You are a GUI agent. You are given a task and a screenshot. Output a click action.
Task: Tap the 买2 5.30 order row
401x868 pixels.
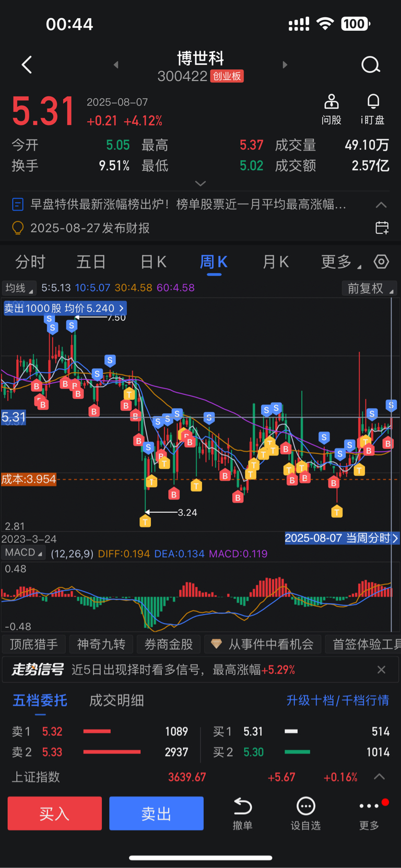point(301,752)
